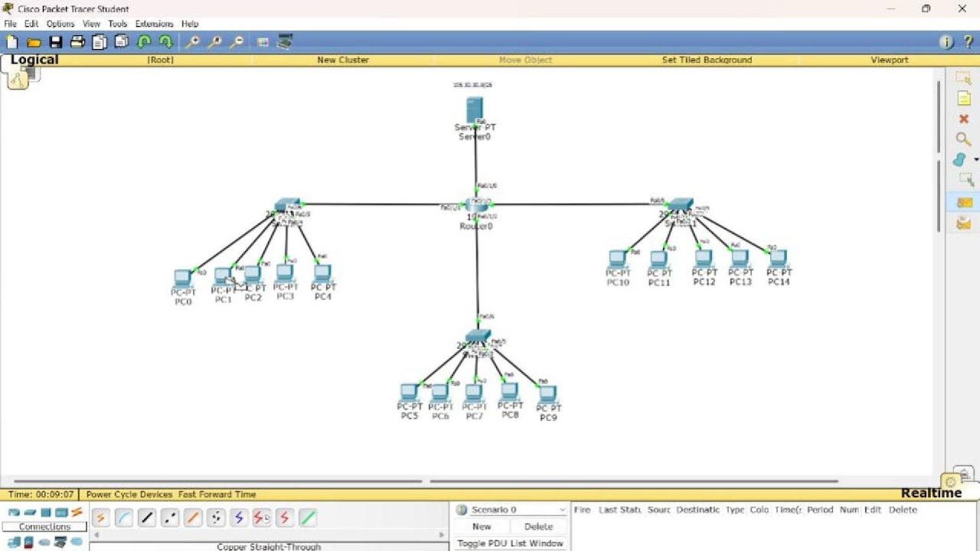Open the Drawing Palette toolbar icon
This screenshot has height=551, width=980.
tap(263, 42)
